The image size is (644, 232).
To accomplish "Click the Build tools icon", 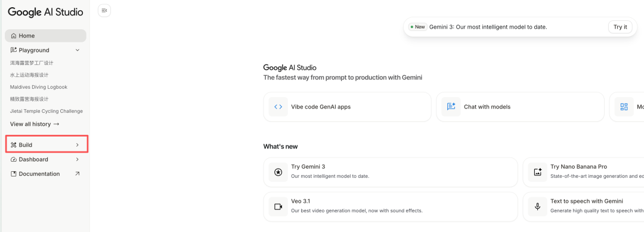I will click(14, 145).
